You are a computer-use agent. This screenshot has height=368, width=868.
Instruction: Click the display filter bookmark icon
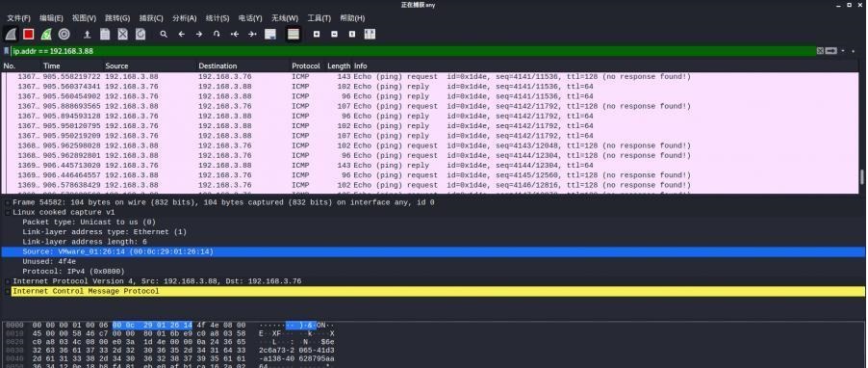7,51
